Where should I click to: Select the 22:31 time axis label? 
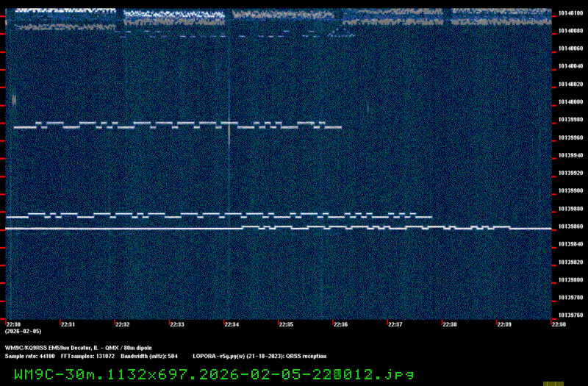coord(68,324)
